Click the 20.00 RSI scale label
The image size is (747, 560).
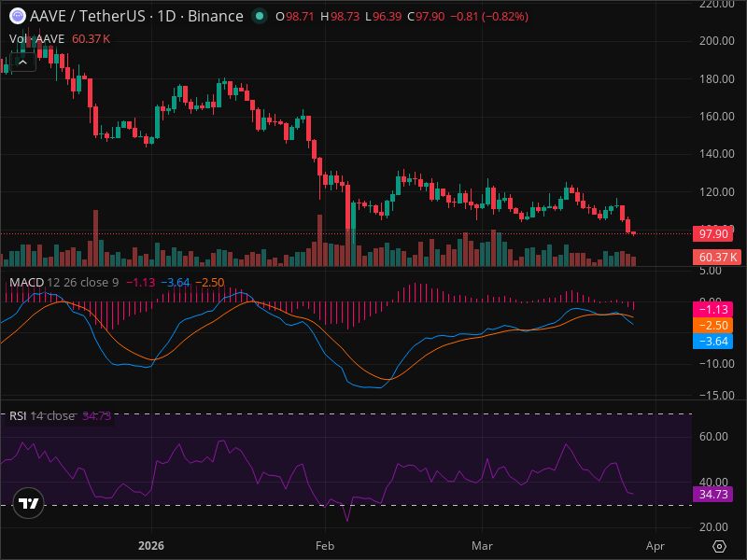[713, 527]
